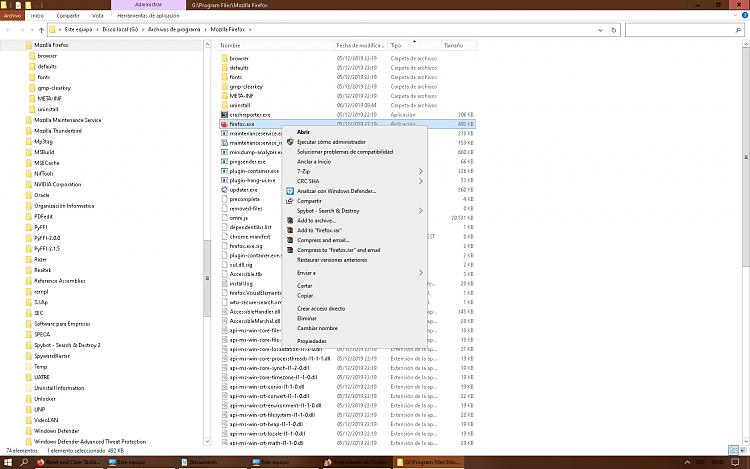This screenshot has width=750, height=469.
Task: Select the updater.exe file icon
Action: (224, 190)
